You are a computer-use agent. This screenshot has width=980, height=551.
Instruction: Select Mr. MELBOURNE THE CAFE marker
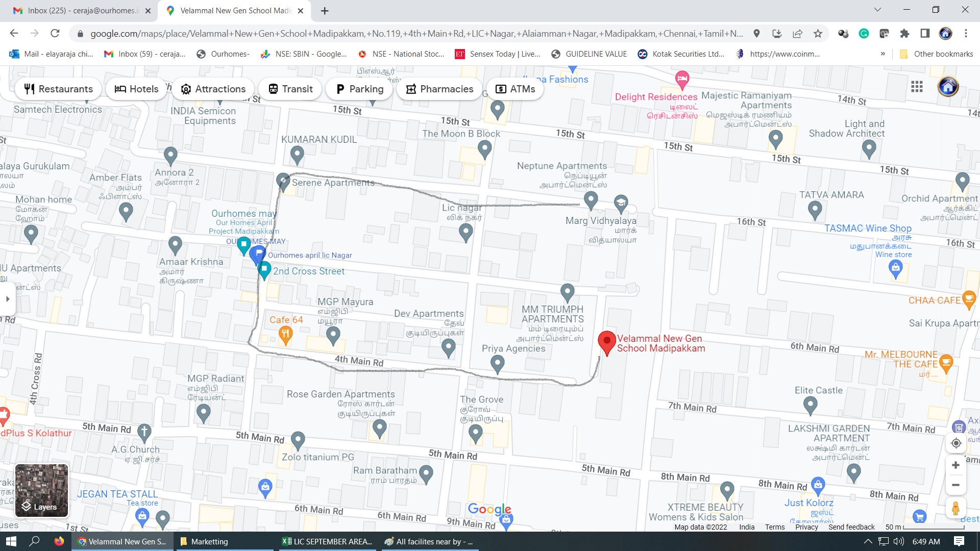pos(946,363)
